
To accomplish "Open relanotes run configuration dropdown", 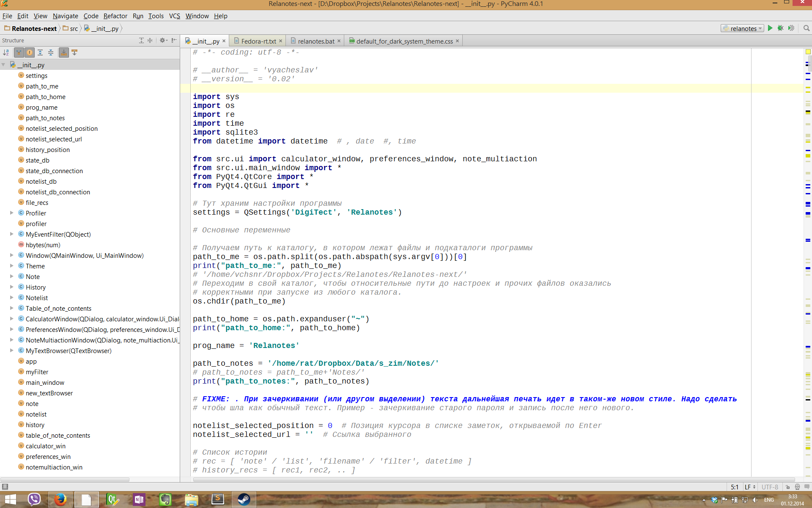I will (x=743, y=28).
